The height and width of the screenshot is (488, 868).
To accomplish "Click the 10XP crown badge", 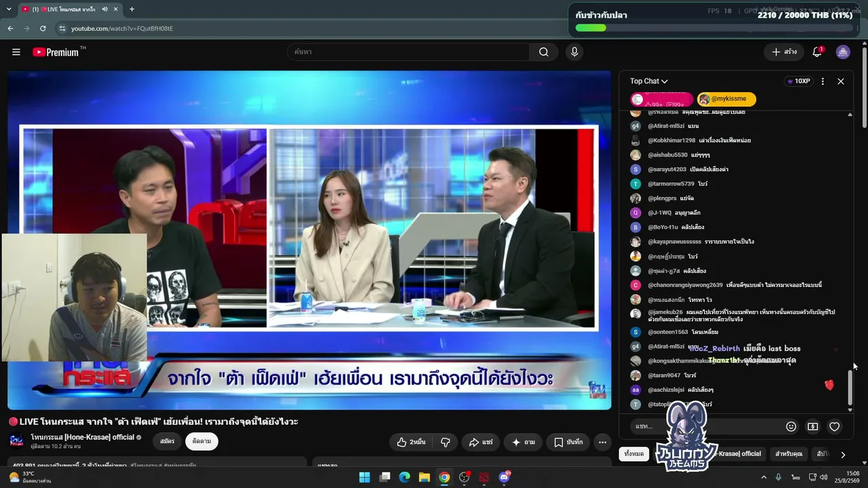I will point(798,81).
